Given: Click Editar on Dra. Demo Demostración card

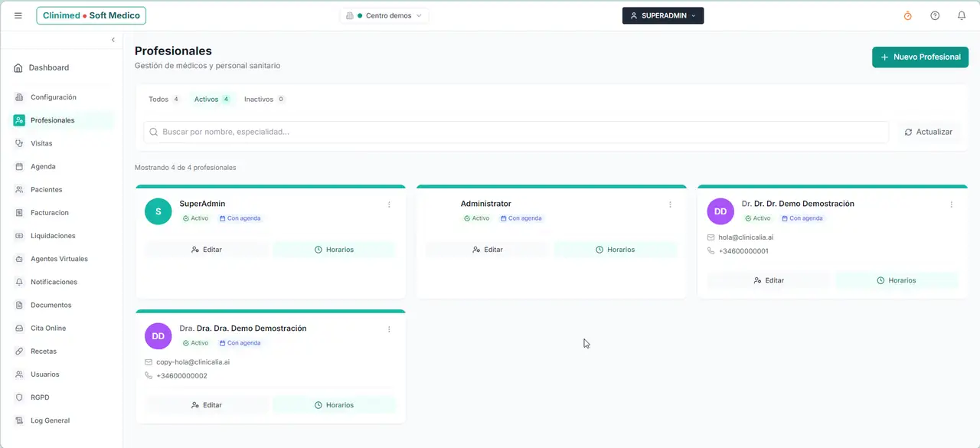Looking at the screenshot, I should tap(207, 405).
